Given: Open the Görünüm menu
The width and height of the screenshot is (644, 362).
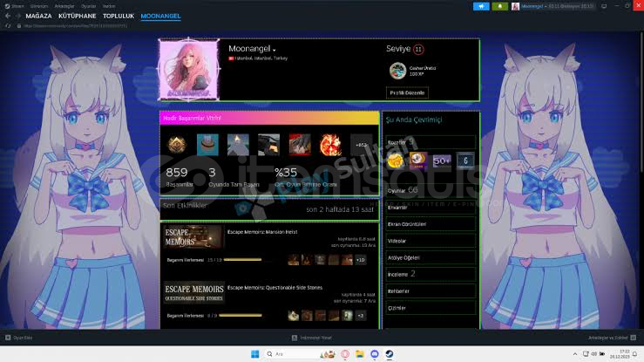Looking at the screenshot, I should coord(39,6).
